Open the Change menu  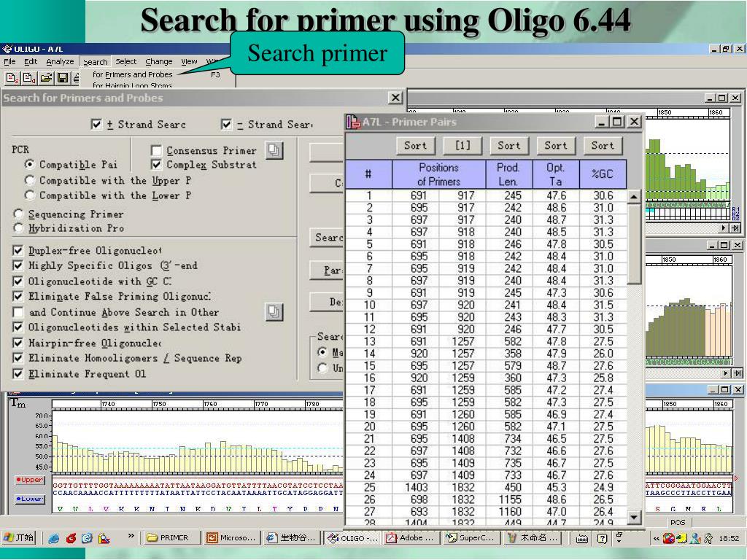(x=158, y=61)
